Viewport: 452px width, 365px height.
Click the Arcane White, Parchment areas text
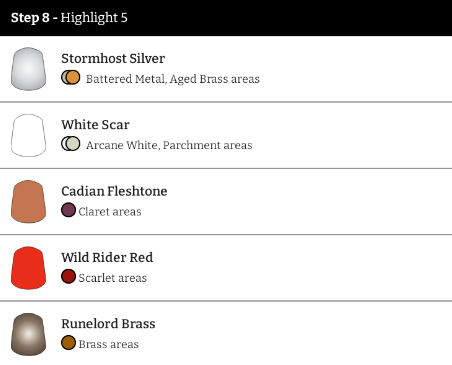(x=169, y=146)
